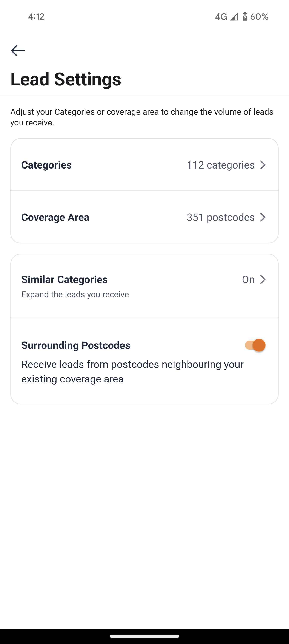Tap the home gesture bar
This screenshot has width=289, height=644.
144,636
